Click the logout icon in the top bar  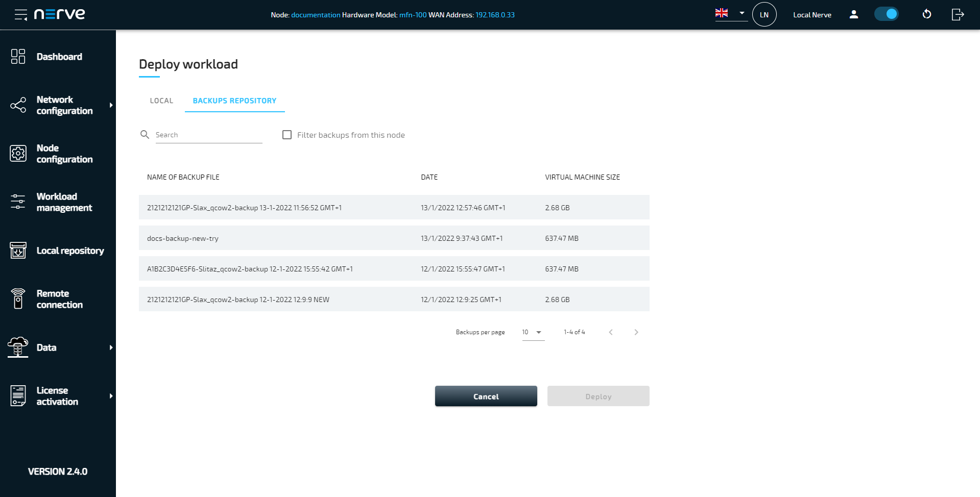958,14
